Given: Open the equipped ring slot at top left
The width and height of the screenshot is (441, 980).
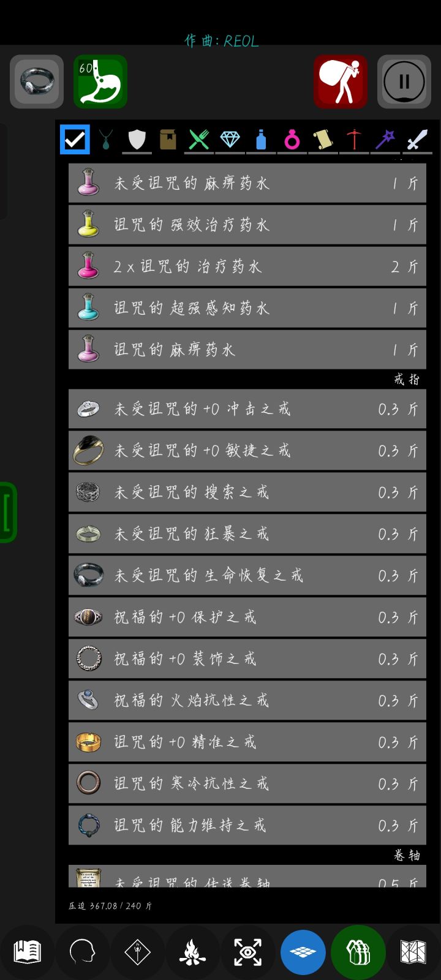Looking at the screenshot, I should 37,81.
